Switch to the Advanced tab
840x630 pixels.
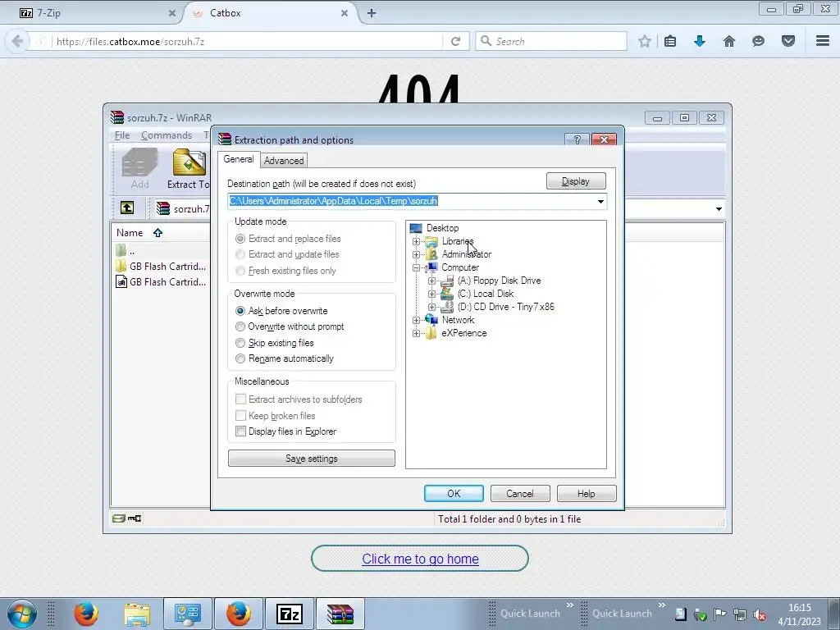click(284, 161)
